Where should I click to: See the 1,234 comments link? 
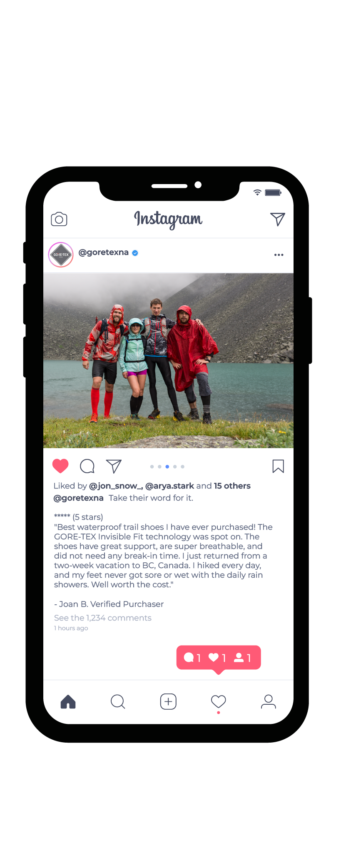point(103,618)
